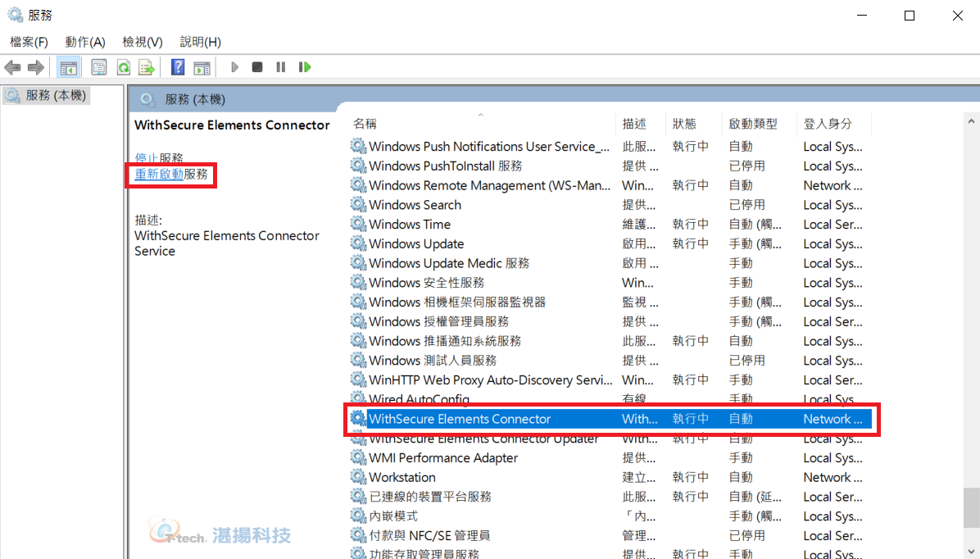Click gear icon beside 內嵌模式

pyautogui.click(x=357, y=516)
